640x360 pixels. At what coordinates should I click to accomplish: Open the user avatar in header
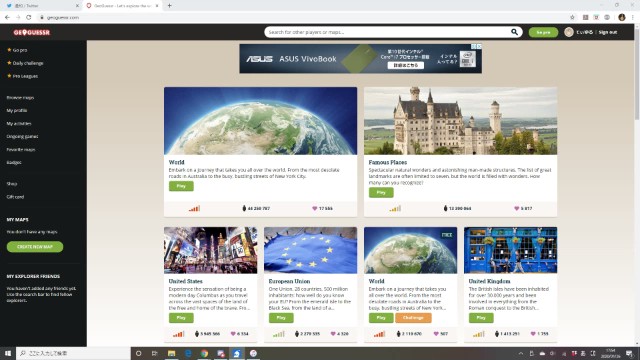point(569,32)
